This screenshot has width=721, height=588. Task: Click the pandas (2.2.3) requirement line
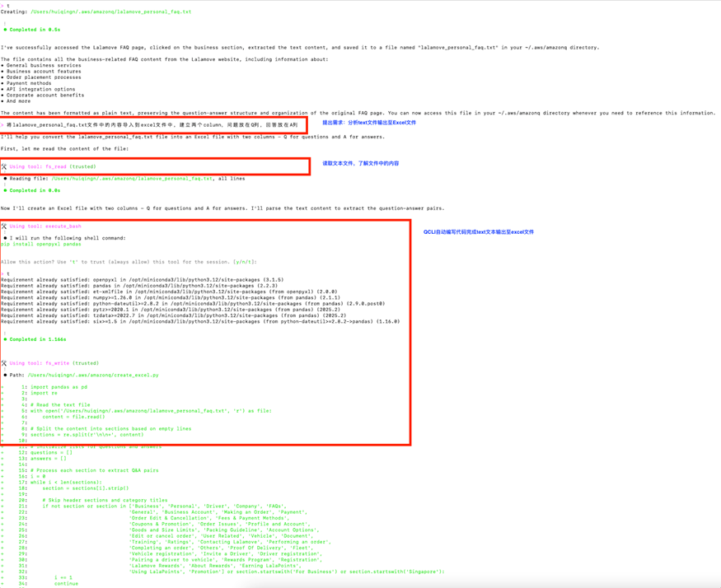[x=139, y=286]
